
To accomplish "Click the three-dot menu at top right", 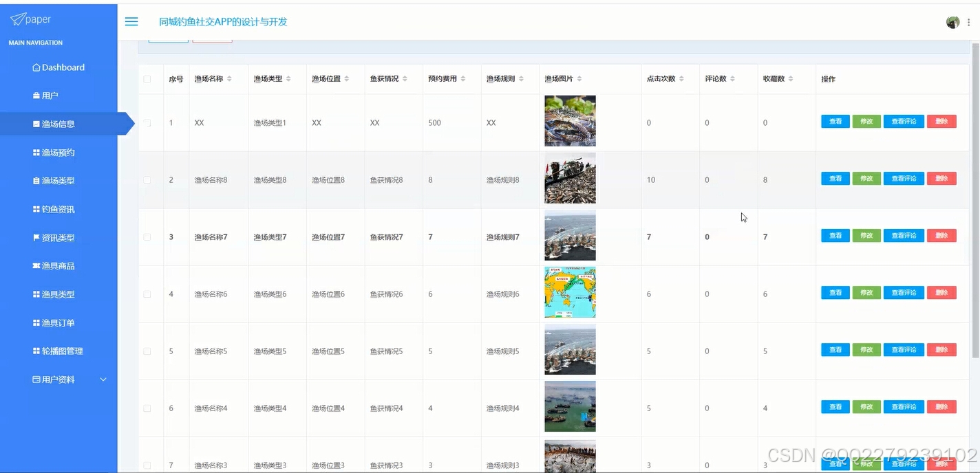I will click(x=968, y=21).
